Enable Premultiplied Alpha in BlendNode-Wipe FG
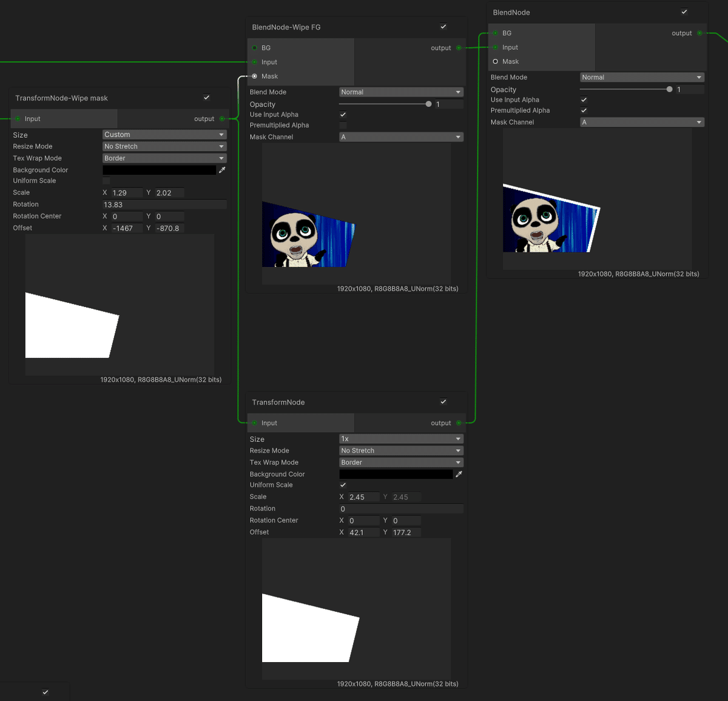The image size is (728, 701). tap(343, 125)
